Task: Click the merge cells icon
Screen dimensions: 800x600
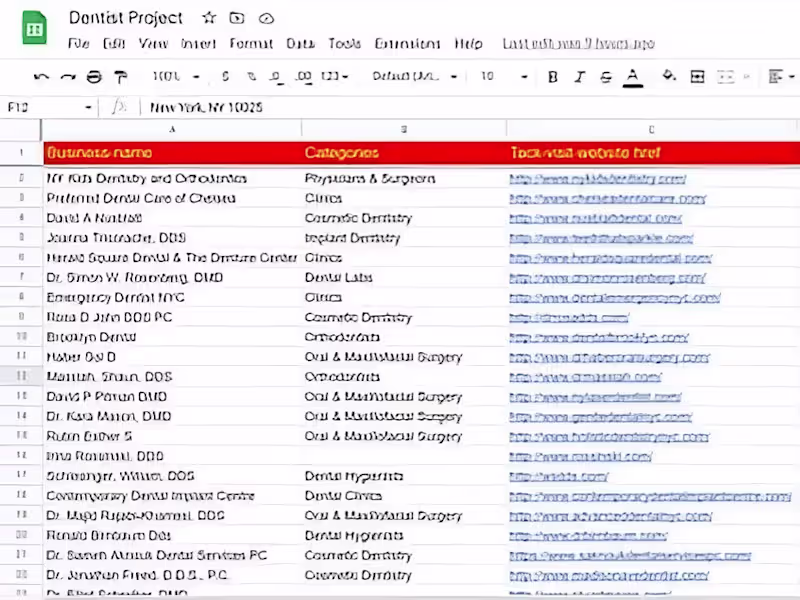Action: [x=725, y=77]
